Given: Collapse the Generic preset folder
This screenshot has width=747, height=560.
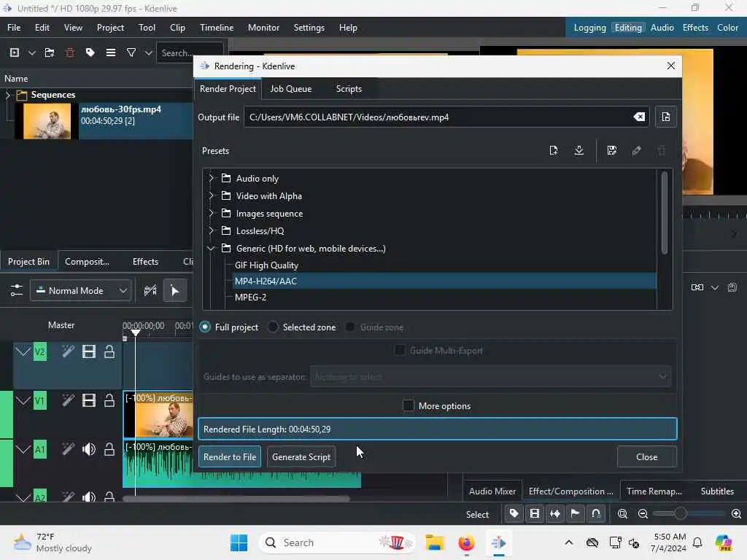Looking at the screenshot, I should [x=211, y=248].
